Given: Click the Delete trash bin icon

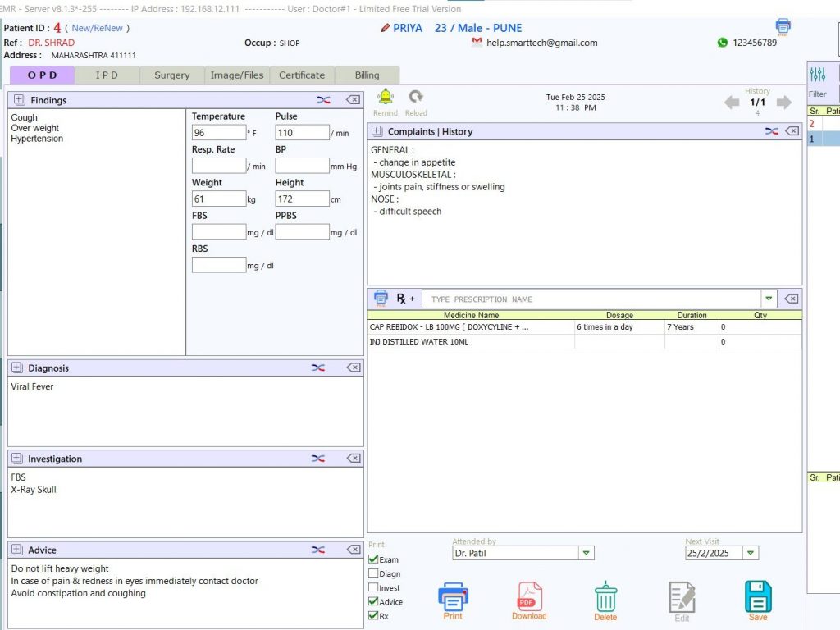Looking at the screenshot, I should (605, 599).
